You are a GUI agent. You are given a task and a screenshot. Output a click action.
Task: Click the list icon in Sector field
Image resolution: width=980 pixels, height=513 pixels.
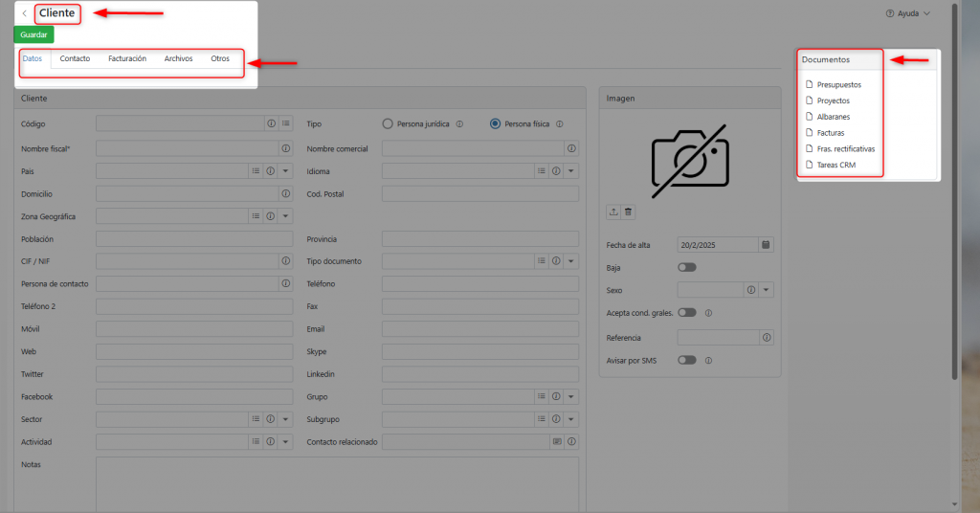256,419
